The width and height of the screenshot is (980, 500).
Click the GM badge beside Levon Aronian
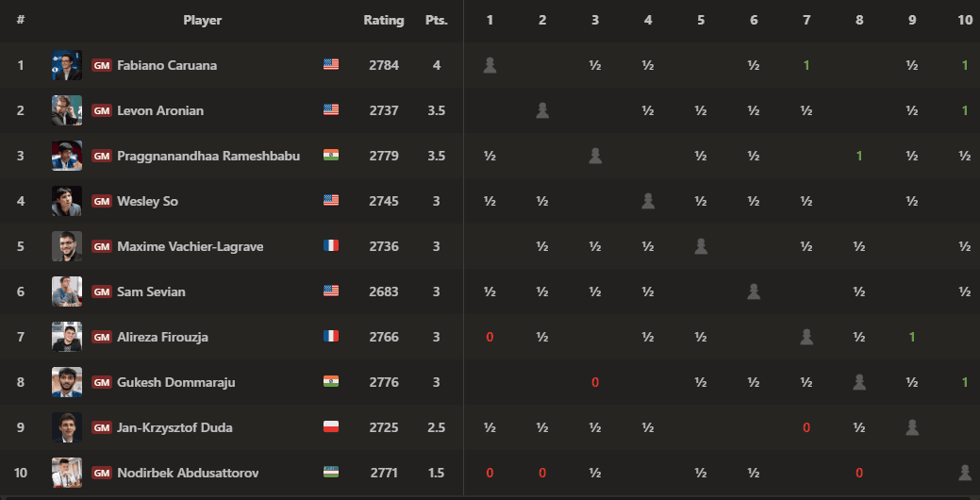tap(102, 110)
